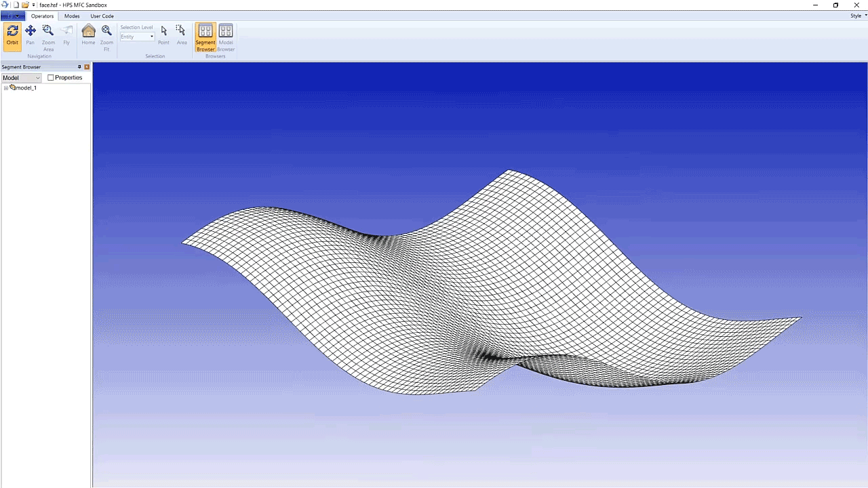
Task: Click the open file folder icon
Action: coord(25,5)
